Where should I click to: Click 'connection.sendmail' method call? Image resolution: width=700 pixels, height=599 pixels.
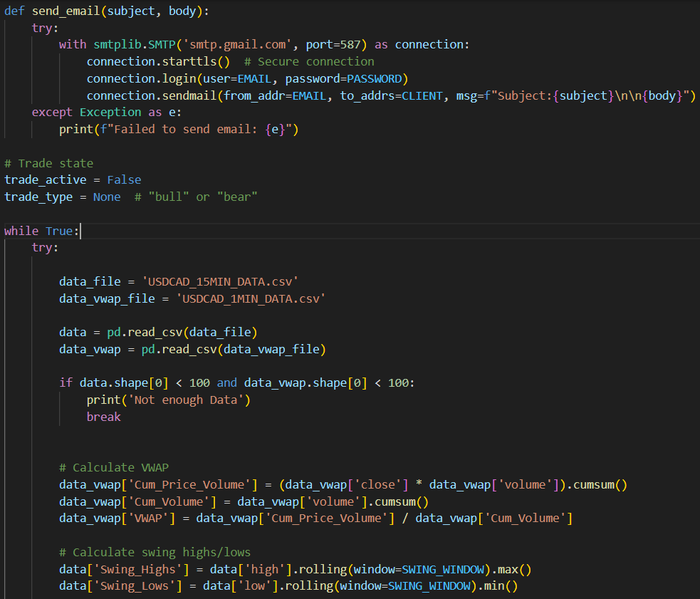click(x=152, y=95)
